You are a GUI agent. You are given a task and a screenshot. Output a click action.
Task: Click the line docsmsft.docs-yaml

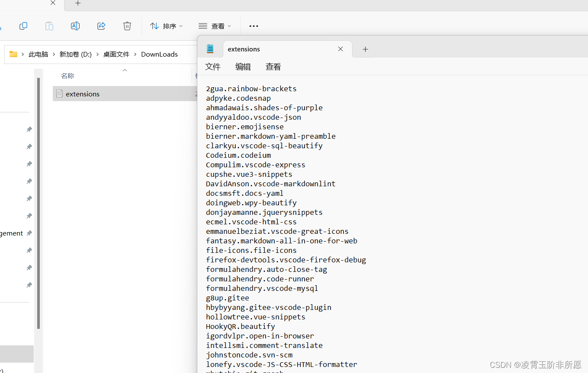(x=245, y=193)
